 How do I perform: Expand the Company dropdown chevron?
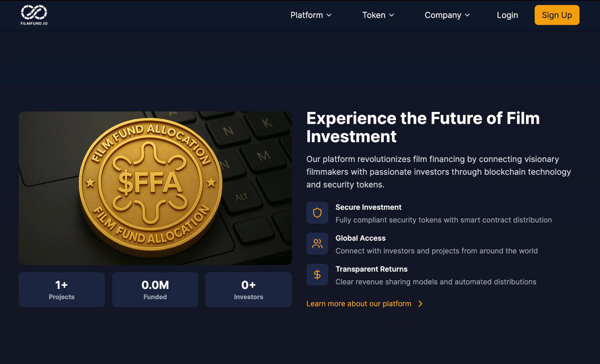467,15
